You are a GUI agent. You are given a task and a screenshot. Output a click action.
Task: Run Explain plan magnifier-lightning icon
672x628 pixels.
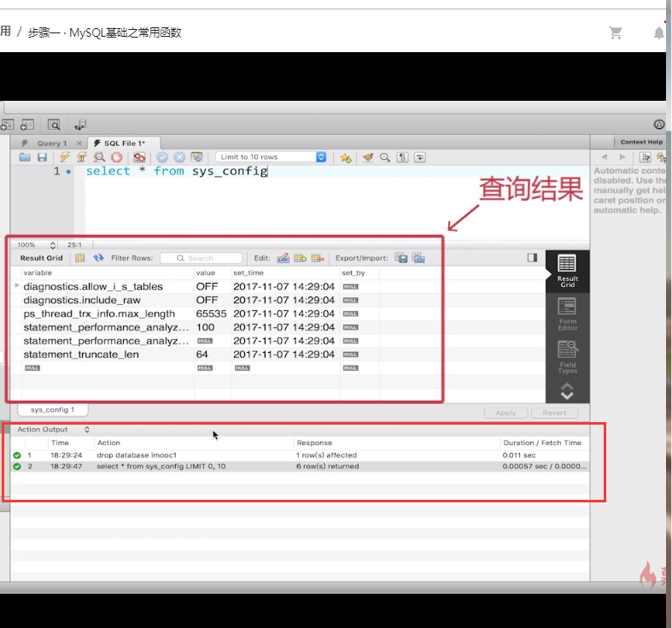point(99,157)
